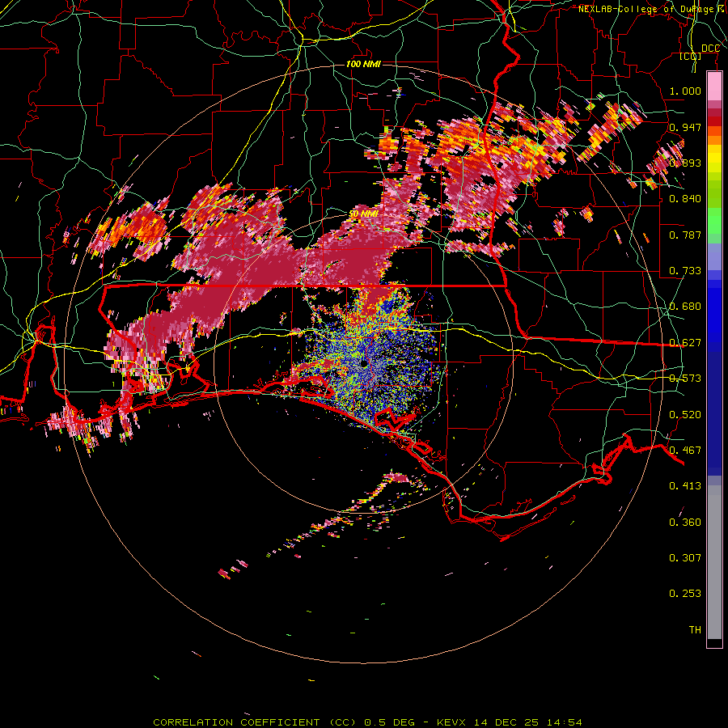This screenshot has width=728, height=728.
Task: Click the 0.467 scale value
Action: (685, 451)
